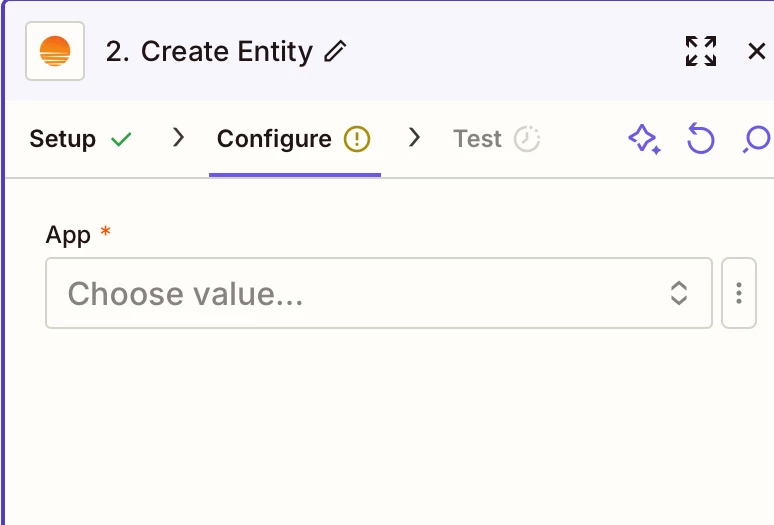774x525 pixels.
Task: Click the chevron between Configure and Test
Action: click(415, 138)
